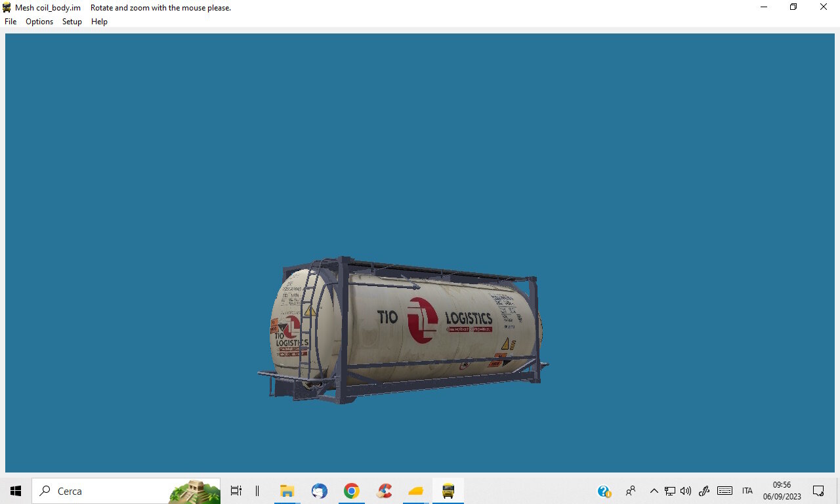The width and height of the screenshot is (840, 504).
Task: Open the Setup menu
Action: pyautogui.click(x=72, y=22)
